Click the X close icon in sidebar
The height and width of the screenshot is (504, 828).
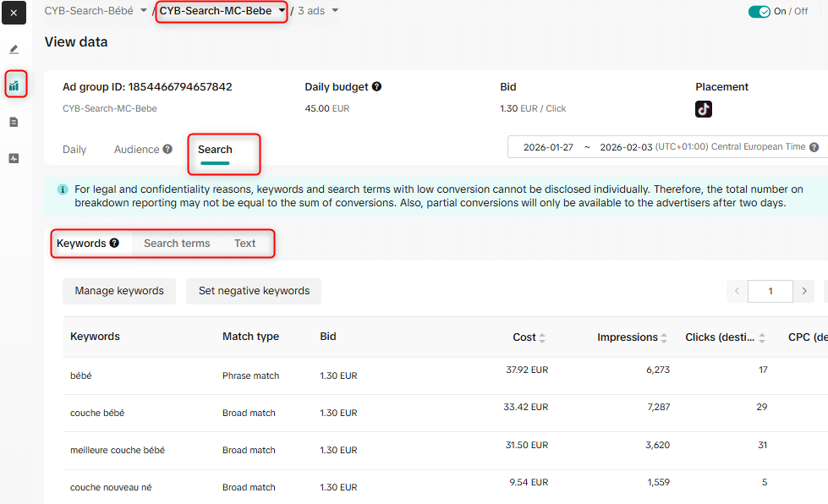[x=14, y=13]
